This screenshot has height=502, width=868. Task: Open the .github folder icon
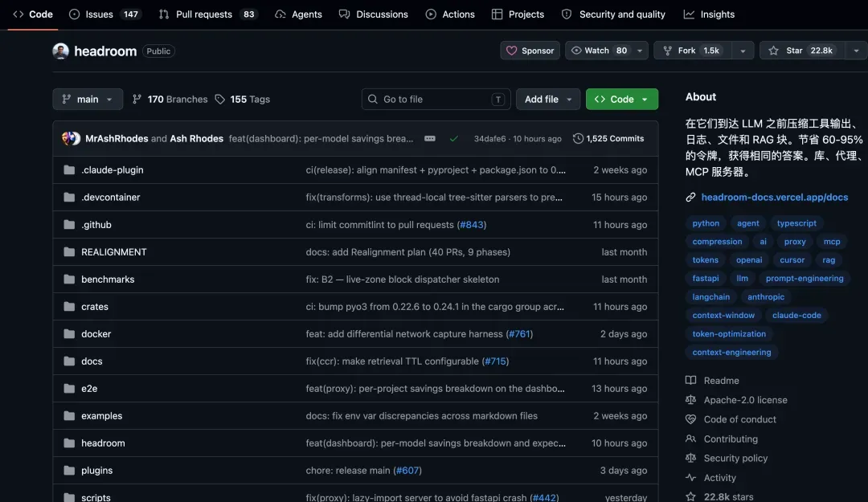pyautogui.click(x=69, y=225)
